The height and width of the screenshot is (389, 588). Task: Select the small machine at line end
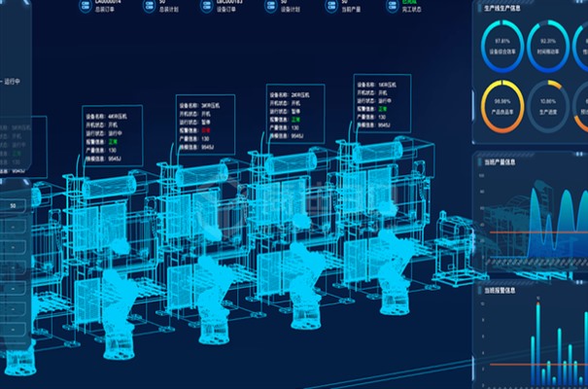pos(455,250)
